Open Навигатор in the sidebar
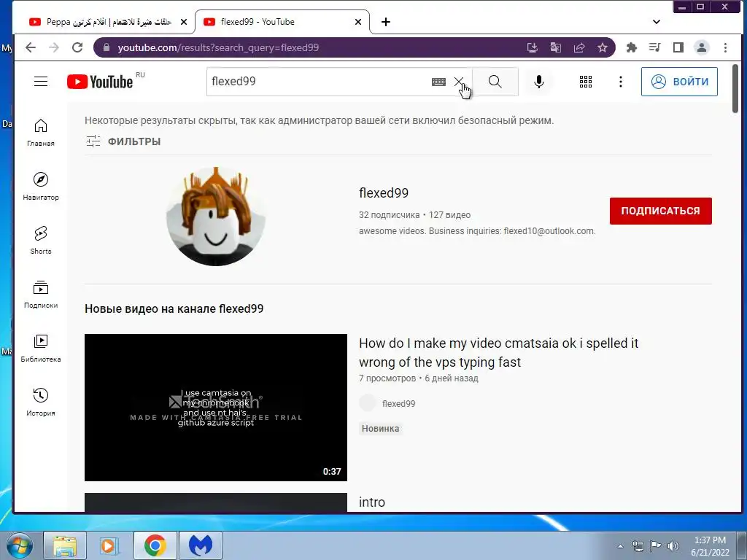747x560 pixels. 41,187
